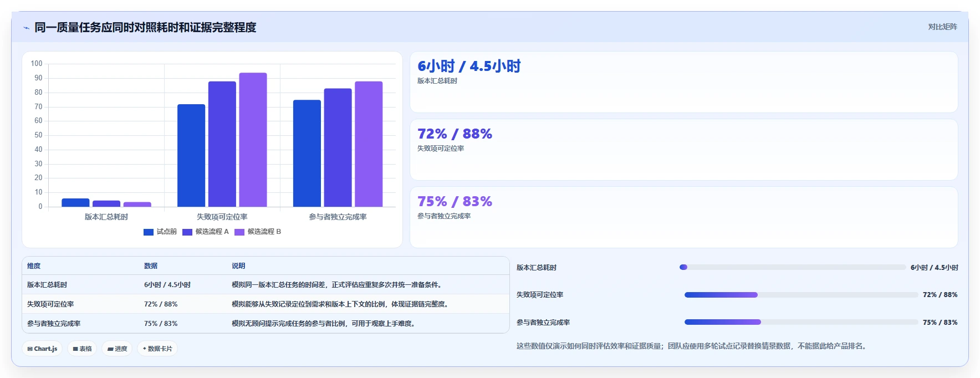Screen dimensions: 980x378
Task: Click the 72% / 88% data card value
Action: coord(455,134)
